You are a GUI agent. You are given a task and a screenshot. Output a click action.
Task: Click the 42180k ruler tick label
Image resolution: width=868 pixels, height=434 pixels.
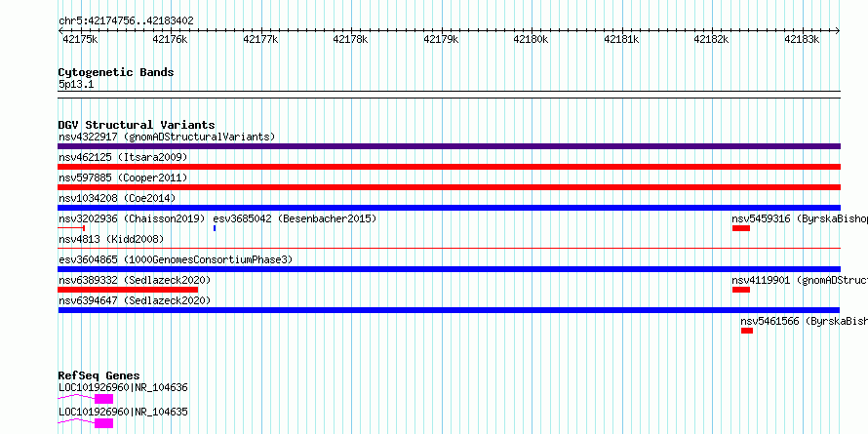[x=531, y=39]
